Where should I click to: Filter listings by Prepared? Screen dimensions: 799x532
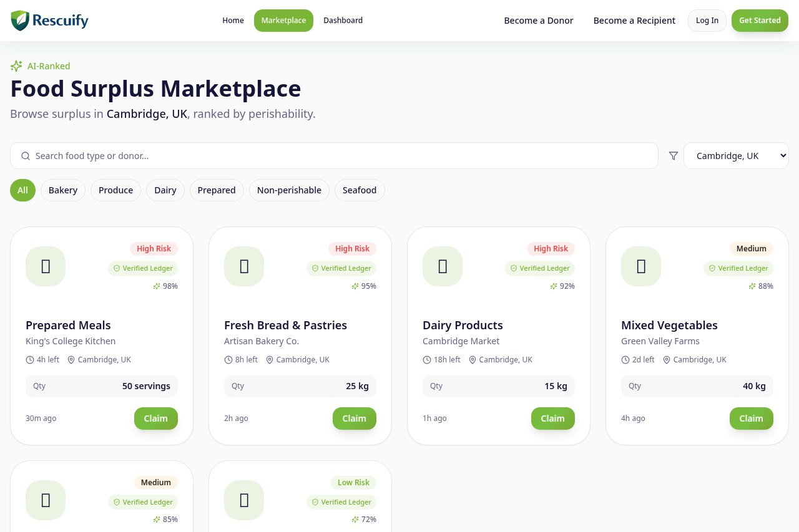coord(217,190)
